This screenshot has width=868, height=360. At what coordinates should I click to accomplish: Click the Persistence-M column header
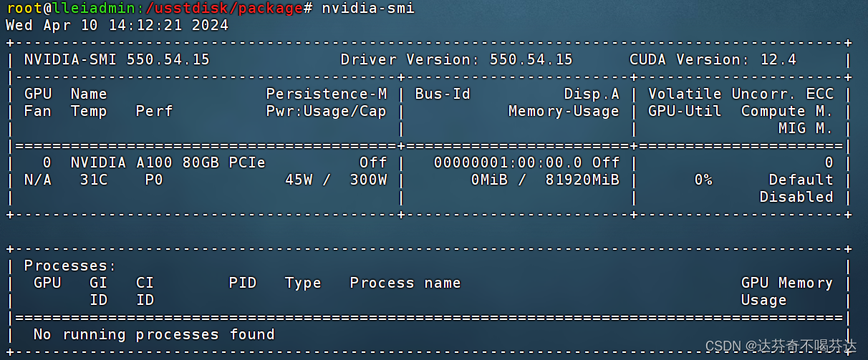[327, 94]
